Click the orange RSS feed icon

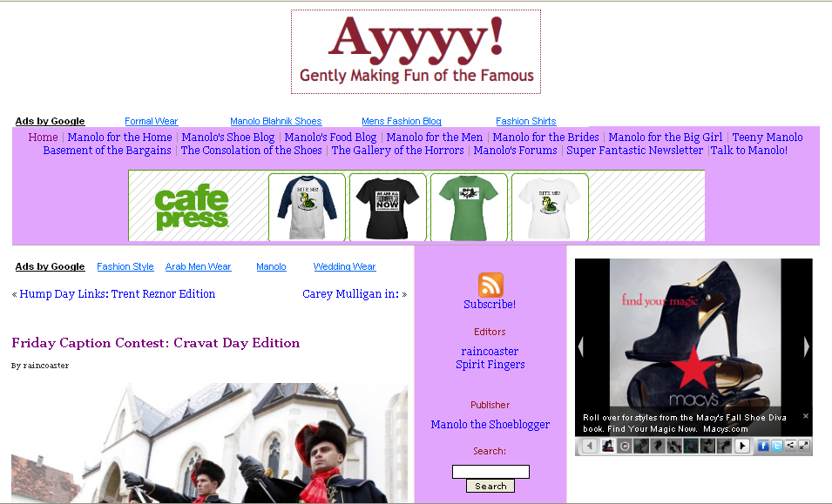(490, 285)
